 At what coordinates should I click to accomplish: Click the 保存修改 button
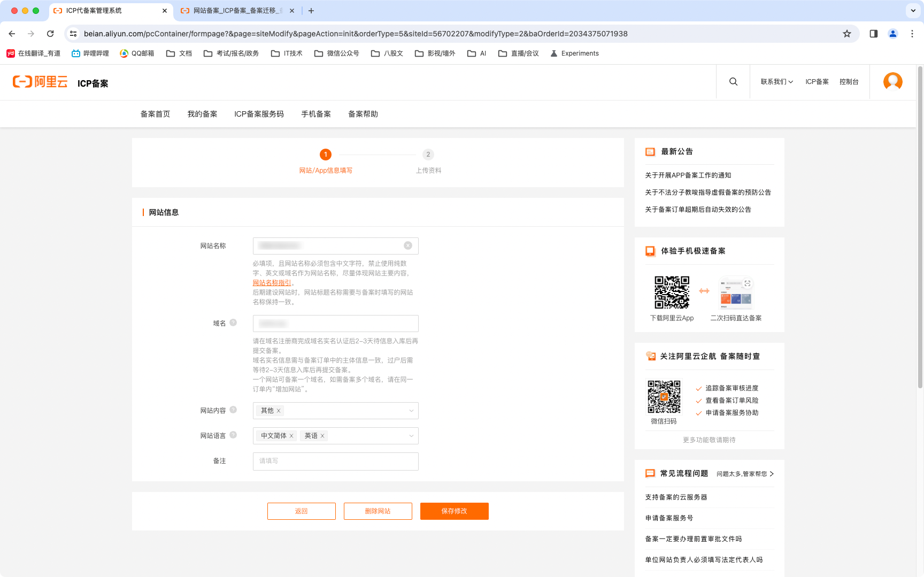[454, 511]
